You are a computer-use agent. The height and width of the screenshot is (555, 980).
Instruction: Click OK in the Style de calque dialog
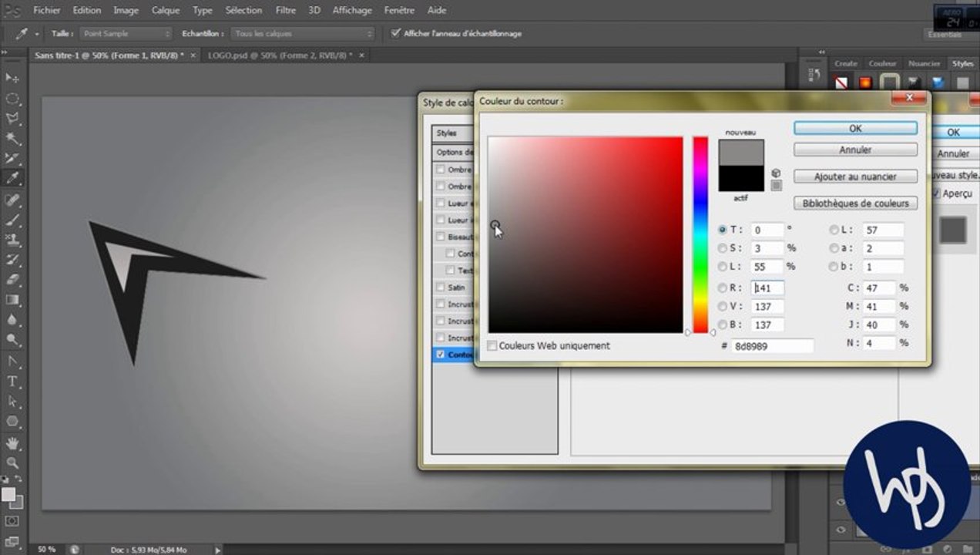click(953, 133)
